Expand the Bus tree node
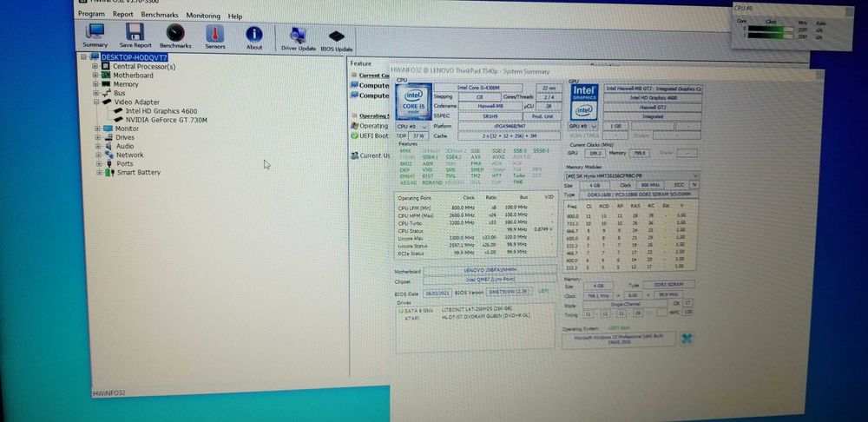The width and height of the screenshot is (868, 422). [95, 93]
